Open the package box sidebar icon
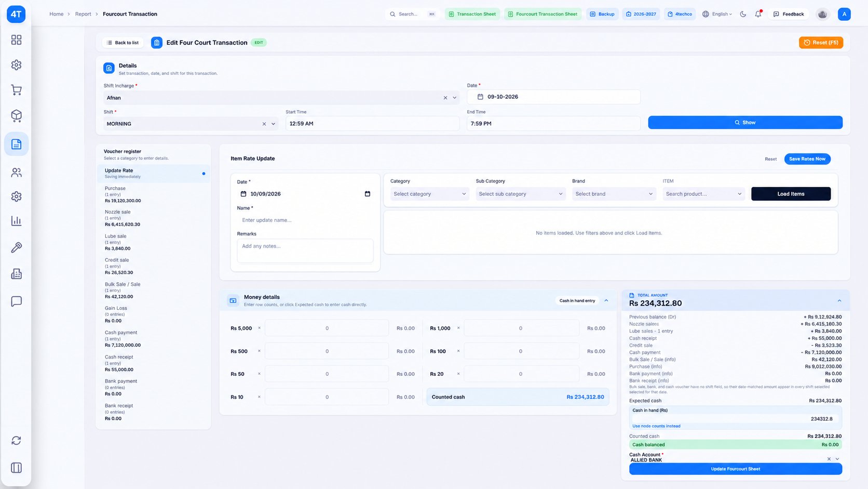The width and height of the screenshot is (868, 489). [x=16, y=115]
